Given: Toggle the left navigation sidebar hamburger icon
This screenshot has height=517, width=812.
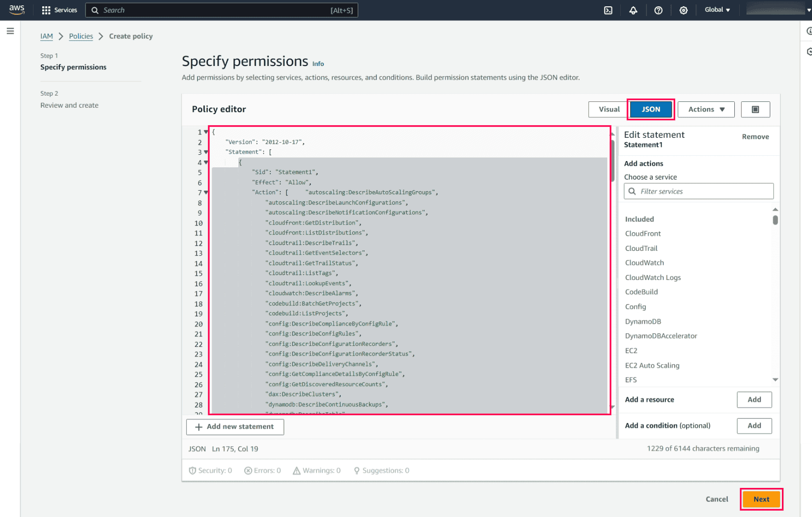Looking at the screenshot, I should click(x=10, y=31).
